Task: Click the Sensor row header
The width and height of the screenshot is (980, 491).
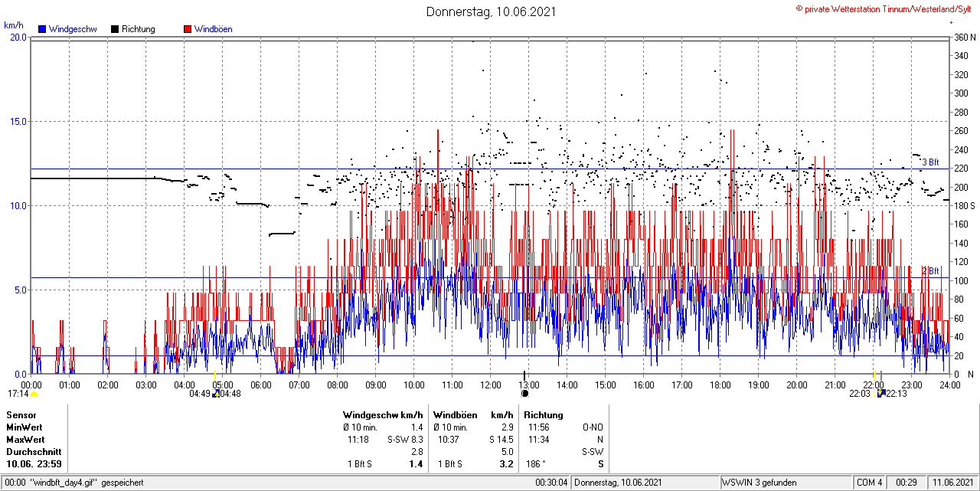Action: click(21, 415)
